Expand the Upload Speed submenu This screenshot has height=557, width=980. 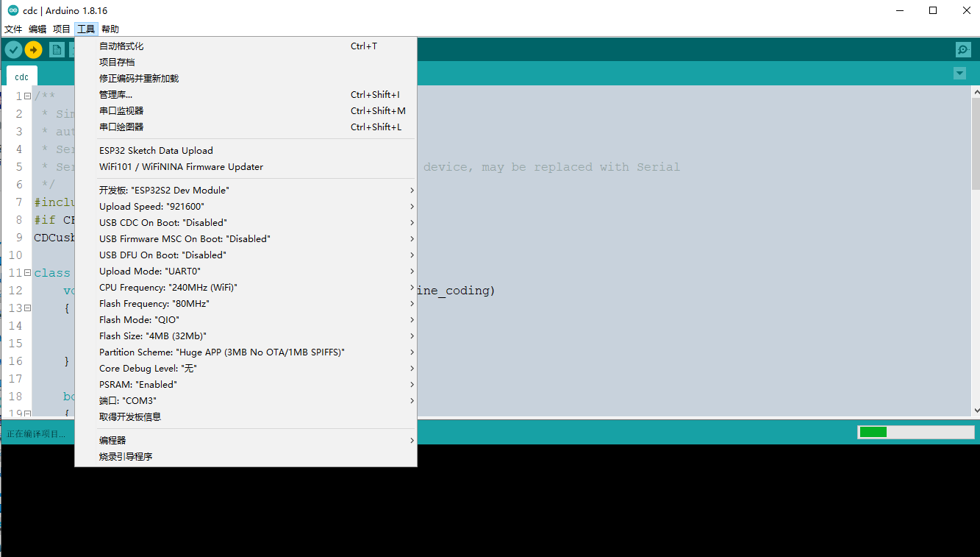point(246,207)
